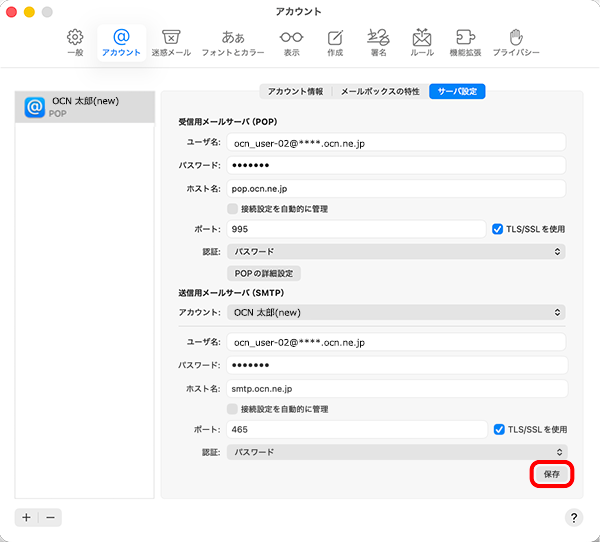
Task: Switch to メールボックスの特性 tab
Action: click(380, 92)
